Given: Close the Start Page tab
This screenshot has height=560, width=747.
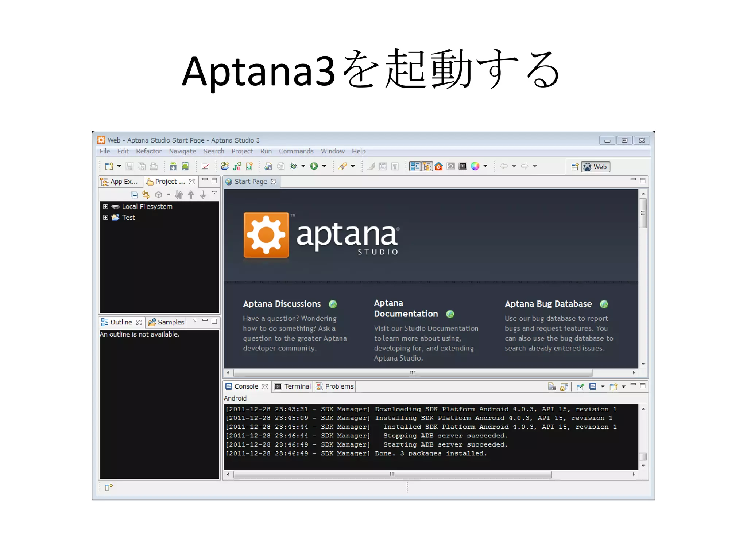Looking at the screenshot, I should 274,182.
